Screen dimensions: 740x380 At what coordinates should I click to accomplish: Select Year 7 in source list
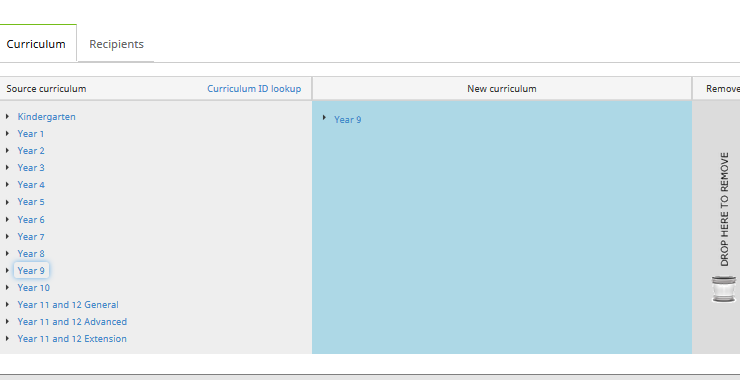click(x=31, y=236)
